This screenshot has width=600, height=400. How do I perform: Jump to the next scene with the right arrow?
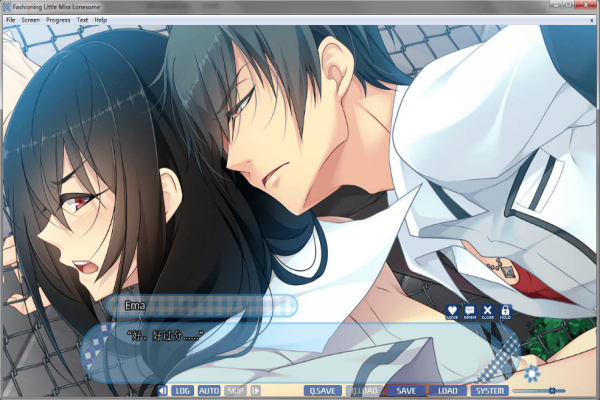pos(256,390)
